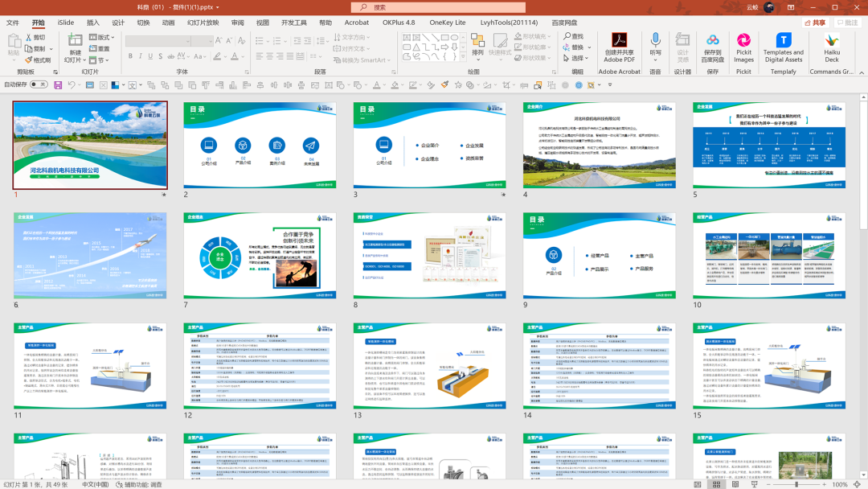Click the zoom out minus button

pos(769,484)
